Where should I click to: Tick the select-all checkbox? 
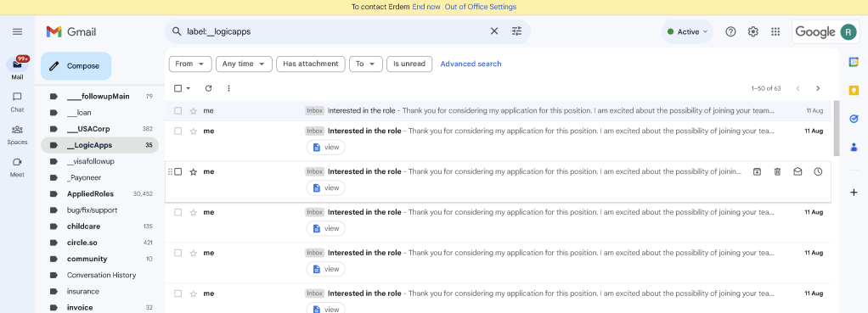pos(178,88)
